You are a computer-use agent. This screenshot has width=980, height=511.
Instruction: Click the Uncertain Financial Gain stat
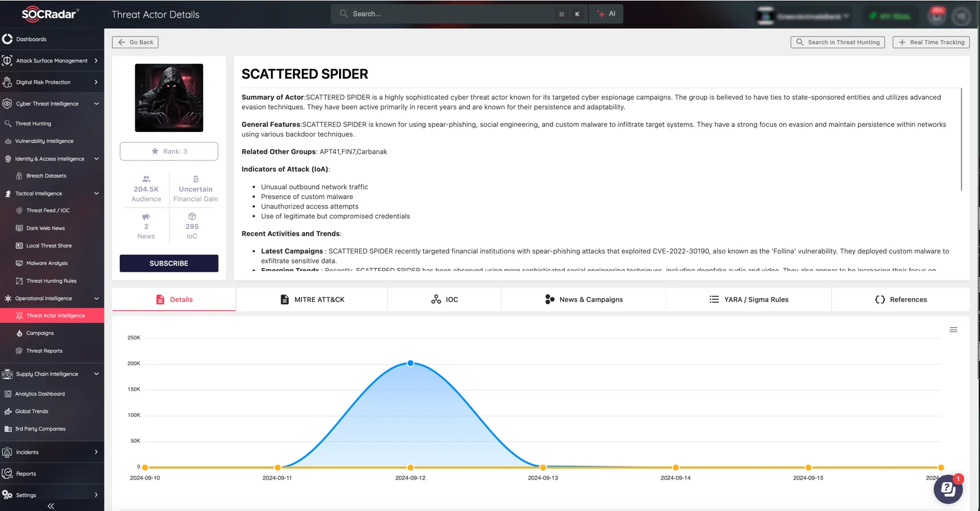196,189
